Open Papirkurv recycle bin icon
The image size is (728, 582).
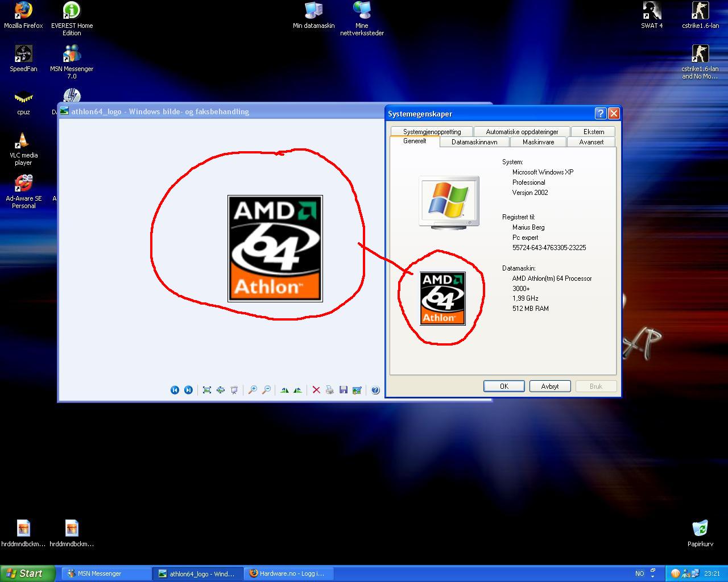(x=700, y=533)
